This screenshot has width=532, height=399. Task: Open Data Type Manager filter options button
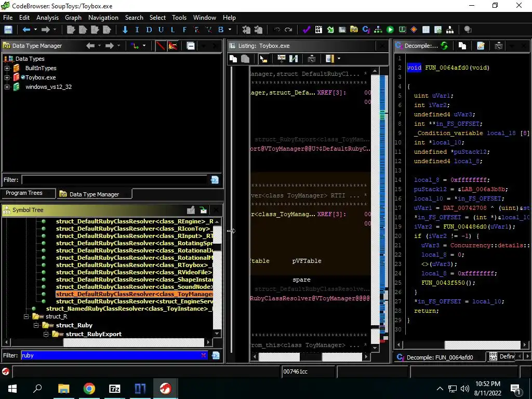click(x=215, y=180)
